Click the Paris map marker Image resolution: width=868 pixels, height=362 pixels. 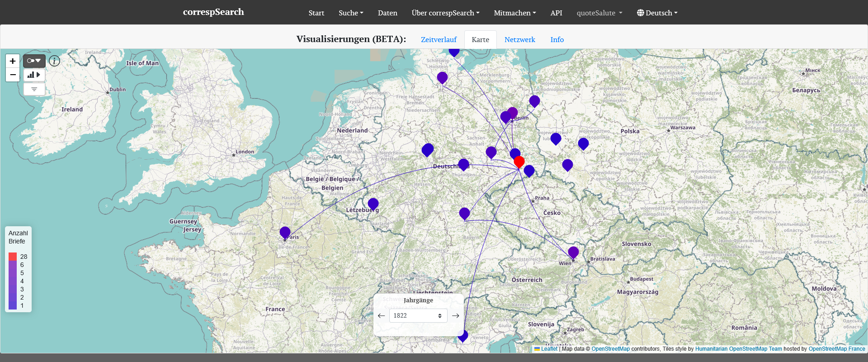click(x=285, y=232)
